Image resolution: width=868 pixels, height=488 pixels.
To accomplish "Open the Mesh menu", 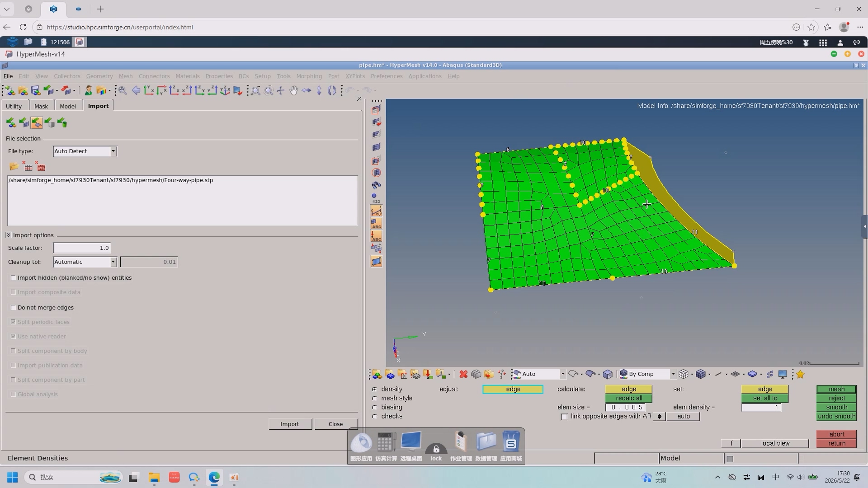I will click(x=126, y=76).
